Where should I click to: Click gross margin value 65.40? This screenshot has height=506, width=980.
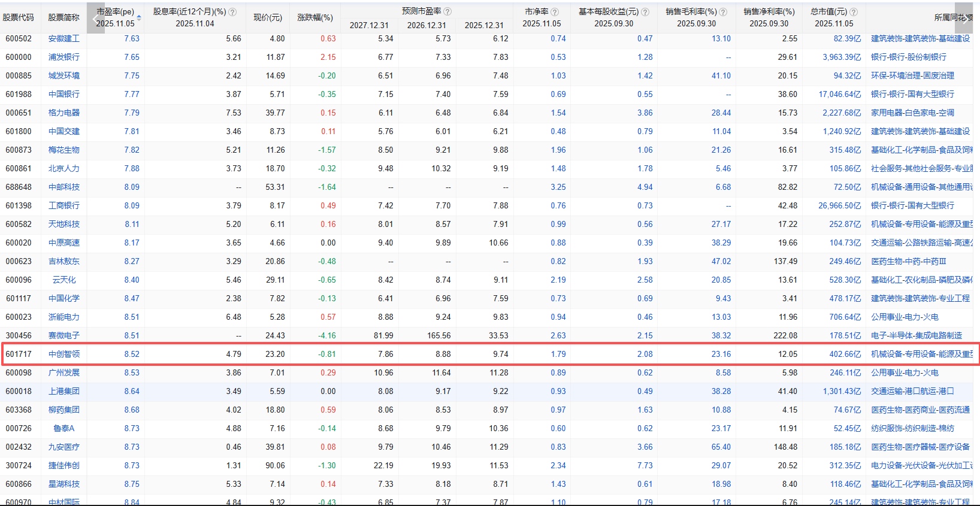[x=721, y=447]
